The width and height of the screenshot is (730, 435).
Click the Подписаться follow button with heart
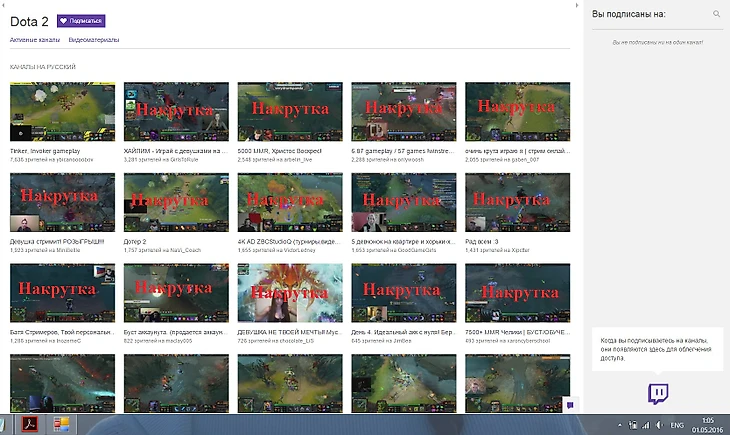click(80, 20)
